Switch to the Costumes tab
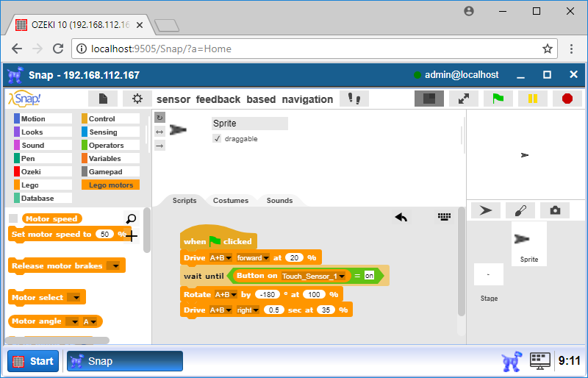Viewport: 588px width, 378px height. pyautogui.click(x=231, y=201)
